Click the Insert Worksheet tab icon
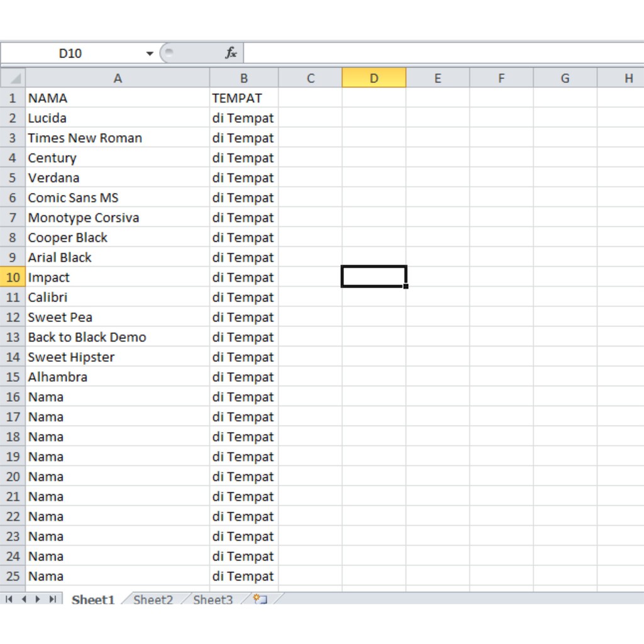This screenshot has width=644, height=644. click(260, 599)
